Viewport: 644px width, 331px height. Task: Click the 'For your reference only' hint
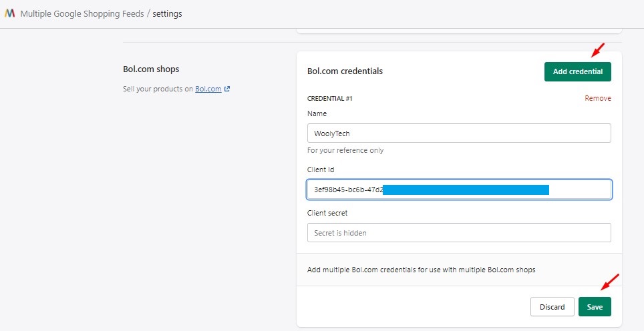coord(345,150)
